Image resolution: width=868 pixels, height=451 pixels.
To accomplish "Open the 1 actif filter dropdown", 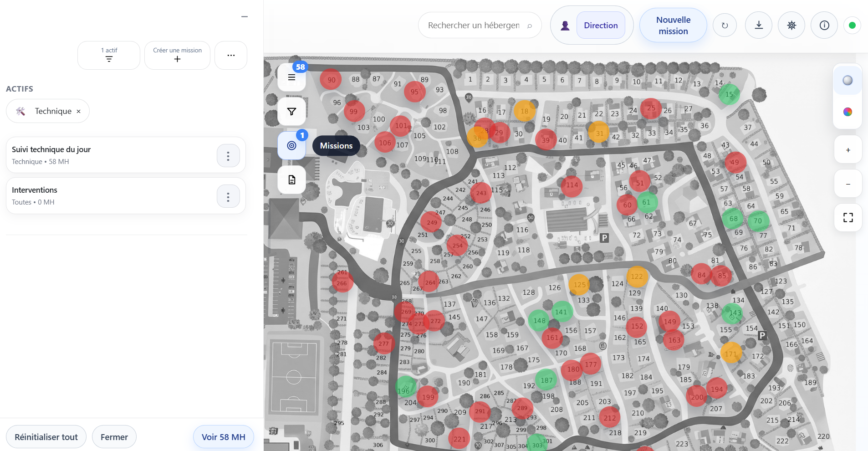I will coord(109,55).
